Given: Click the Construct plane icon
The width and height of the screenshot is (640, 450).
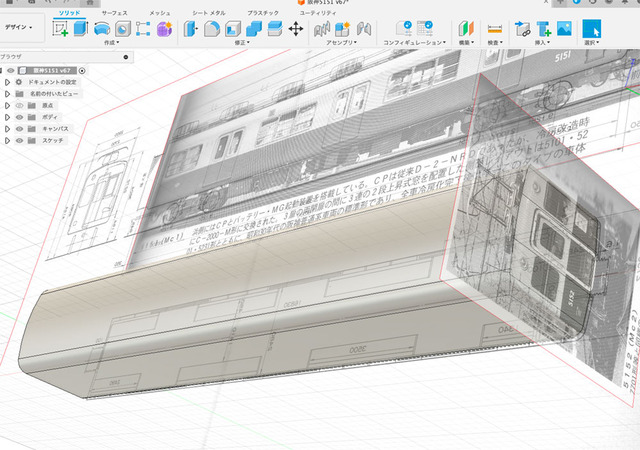Looking at the screenshot, I should 466,29.
